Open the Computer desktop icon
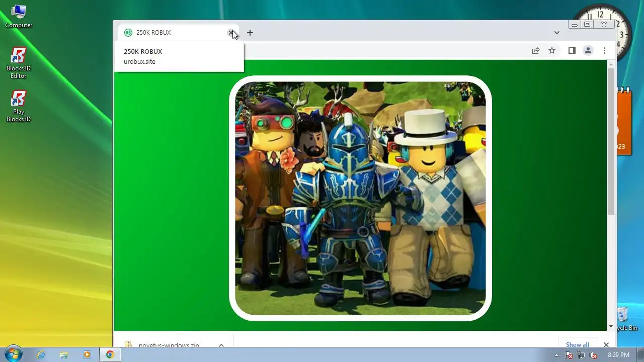 pyautogui.click(x=19, y=16)
